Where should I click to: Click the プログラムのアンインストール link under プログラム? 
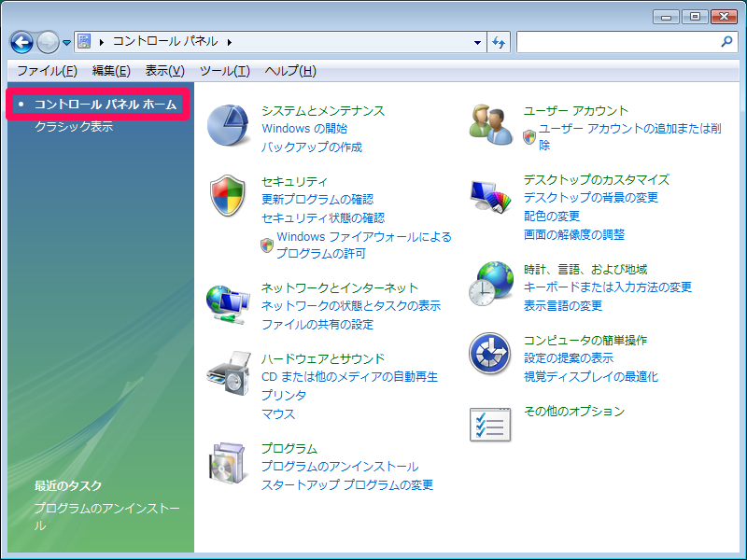(x=340, y=467)
